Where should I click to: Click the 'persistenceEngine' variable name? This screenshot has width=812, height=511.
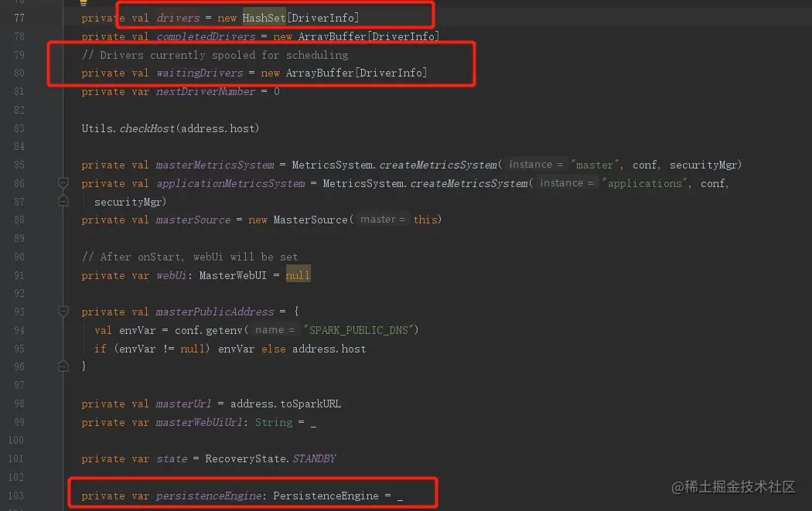coord(209,496)
